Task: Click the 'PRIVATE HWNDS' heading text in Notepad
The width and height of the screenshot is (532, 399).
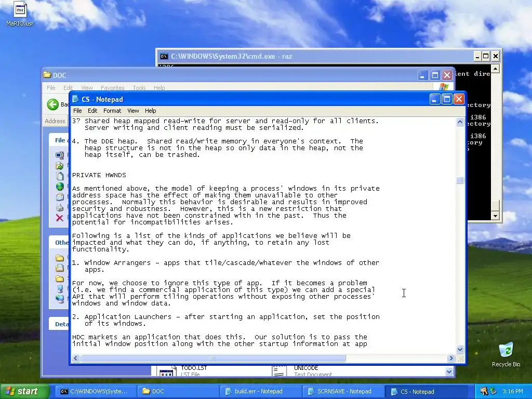Action: 99,175
